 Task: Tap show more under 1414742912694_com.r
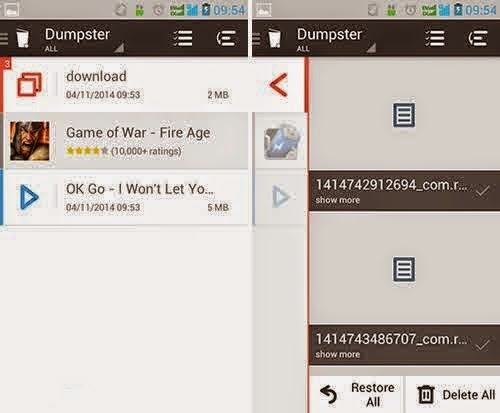point(338,200)
